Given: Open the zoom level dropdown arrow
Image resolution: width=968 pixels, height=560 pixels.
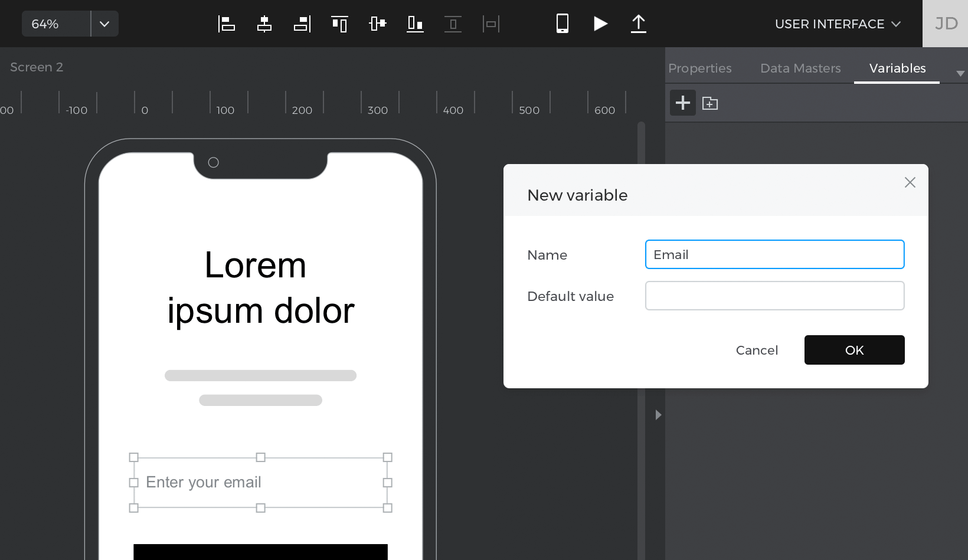Looking at the screenshot, I should 104,24.
